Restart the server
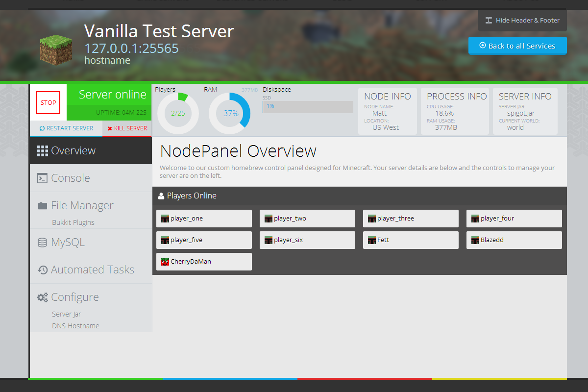Screen dimensions: 588x392 66,128
